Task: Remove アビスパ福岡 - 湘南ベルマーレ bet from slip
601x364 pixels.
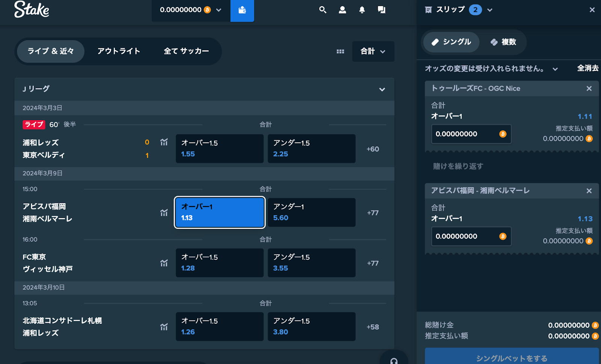Action: 589,191
